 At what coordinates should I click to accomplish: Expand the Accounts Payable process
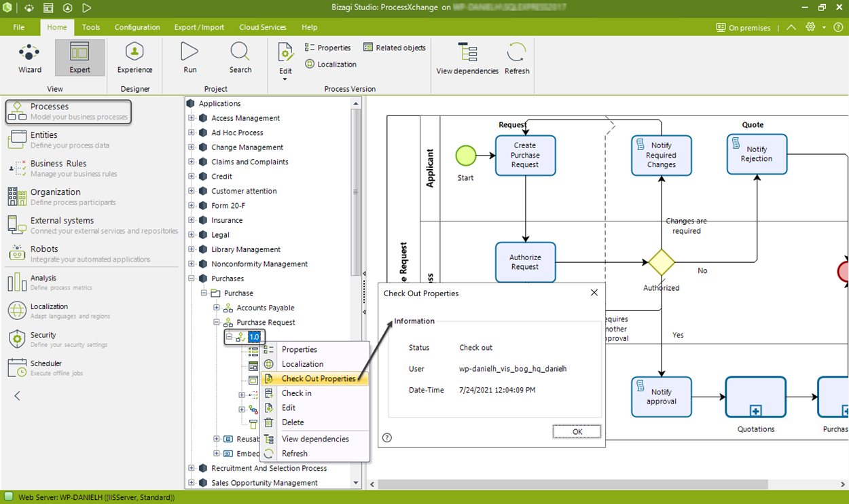(x=216, y=308)
